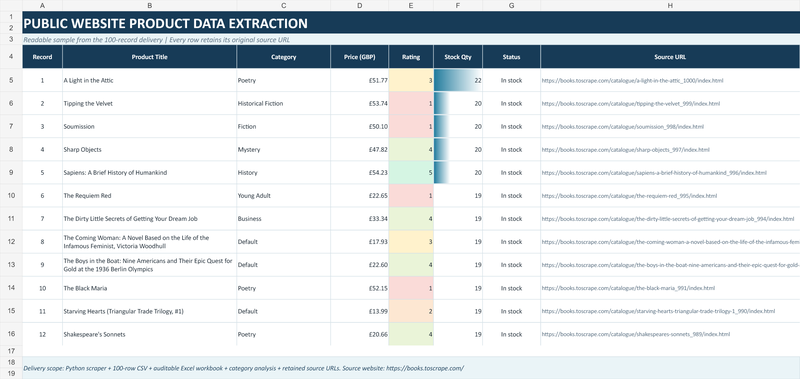Click the stock quantity data bar showing 22
Image resolution: width=800 pixels, height=379 pixels.
pyautogui.click(x=458, y=81)
